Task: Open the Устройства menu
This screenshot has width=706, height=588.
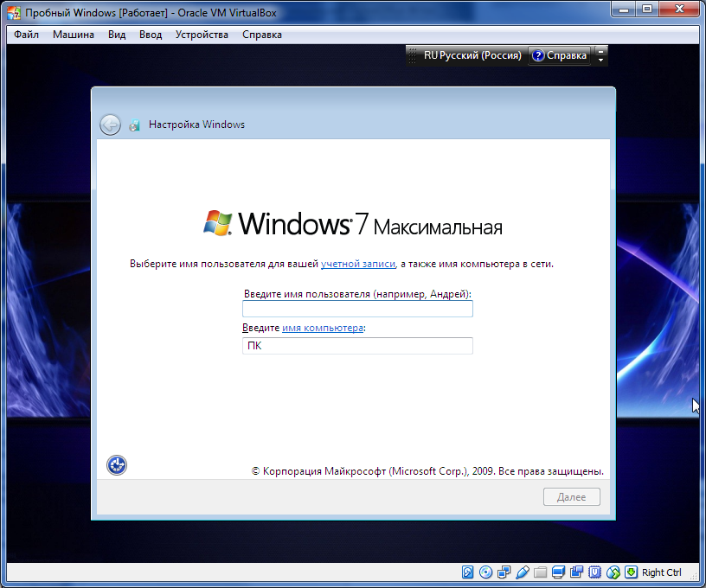Action: point(202,35)
